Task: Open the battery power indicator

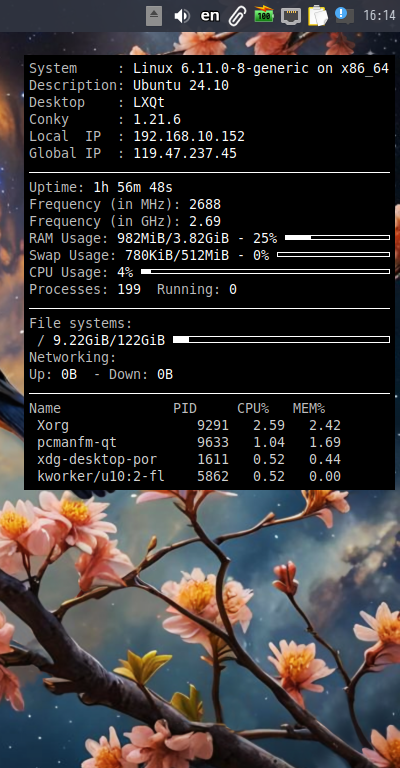Action: pyautogui.click(x=264, y=15)
